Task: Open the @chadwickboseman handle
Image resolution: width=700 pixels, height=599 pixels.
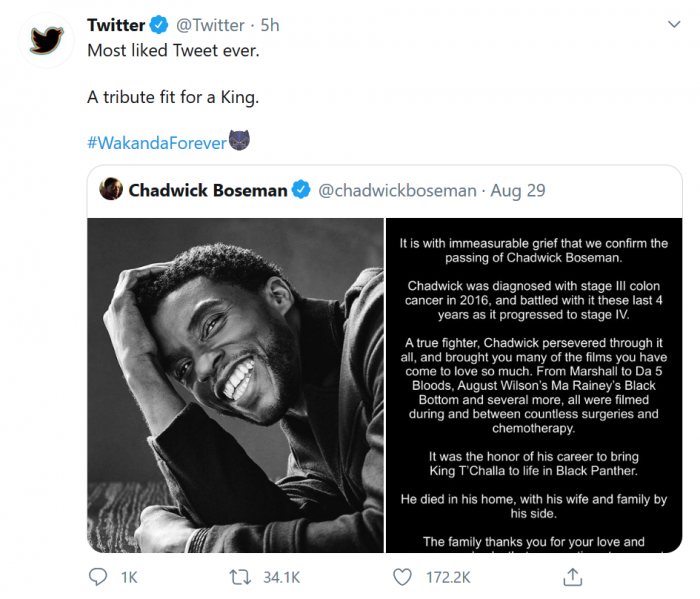Action: pyautogui.click(x=396, y=190)
